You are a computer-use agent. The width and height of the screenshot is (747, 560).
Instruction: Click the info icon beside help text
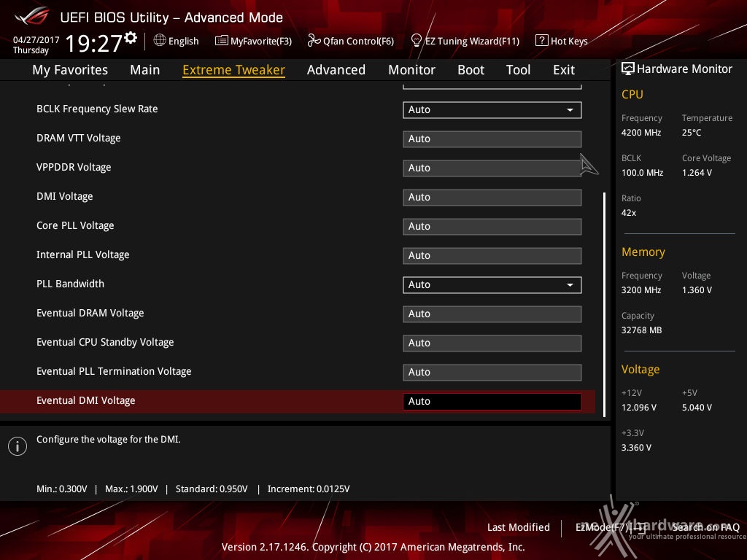18,446
